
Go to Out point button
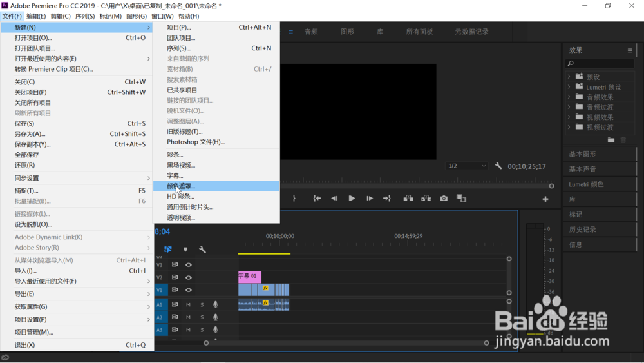[387, 199]
